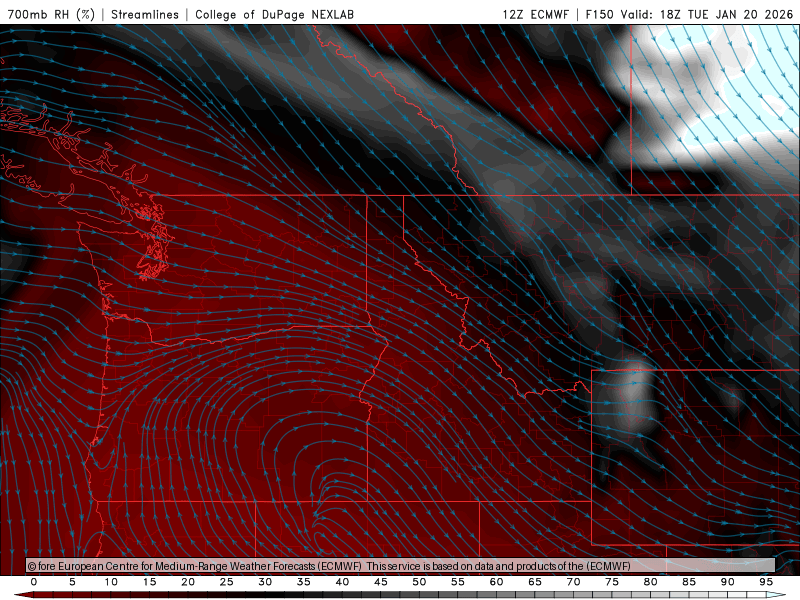
Task: Select the "55" percent scale label
Action: pos(458,582)
